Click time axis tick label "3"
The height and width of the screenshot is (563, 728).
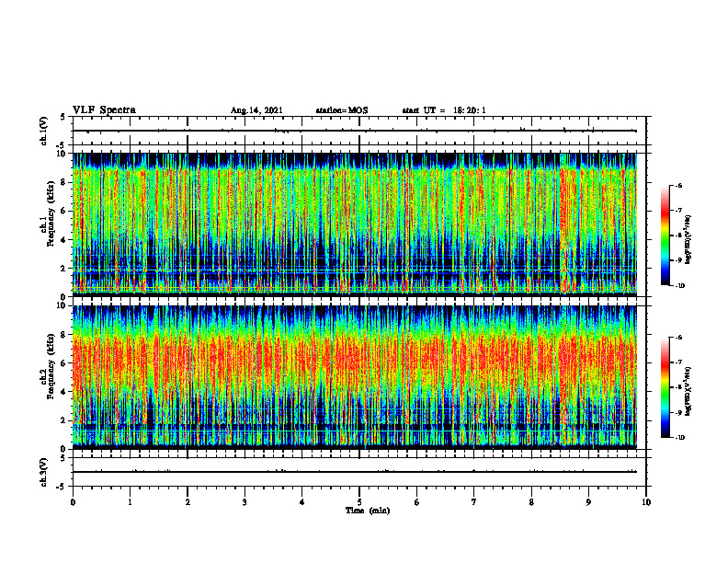pos(245,502)
